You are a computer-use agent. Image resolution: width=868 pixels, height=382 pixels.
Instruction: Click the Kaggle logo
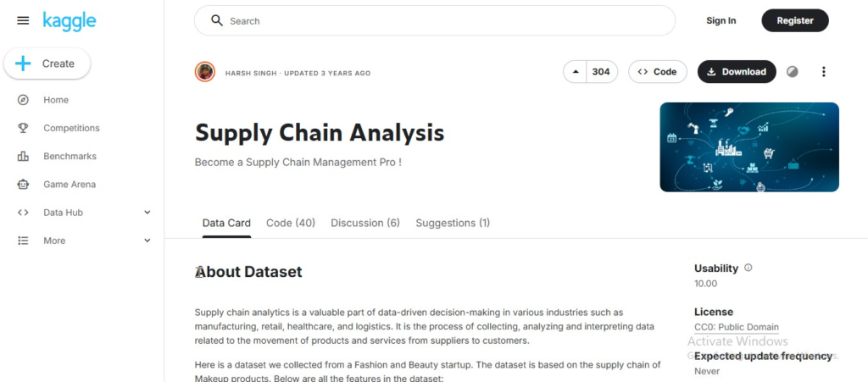(70, 21)
